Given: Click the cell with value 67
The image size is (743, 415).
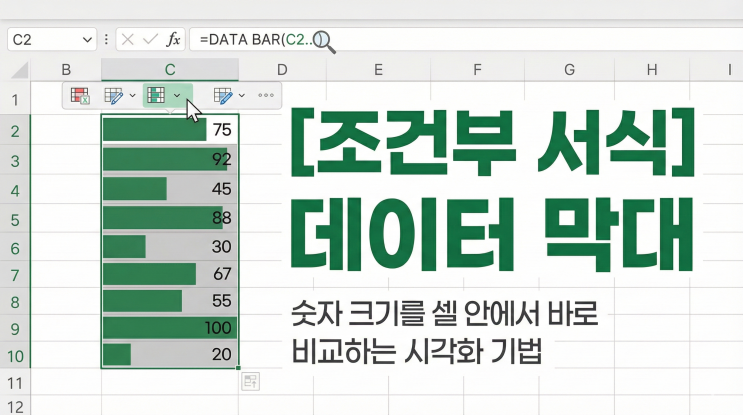Looking at the screenshot, I should pos(170,274).
